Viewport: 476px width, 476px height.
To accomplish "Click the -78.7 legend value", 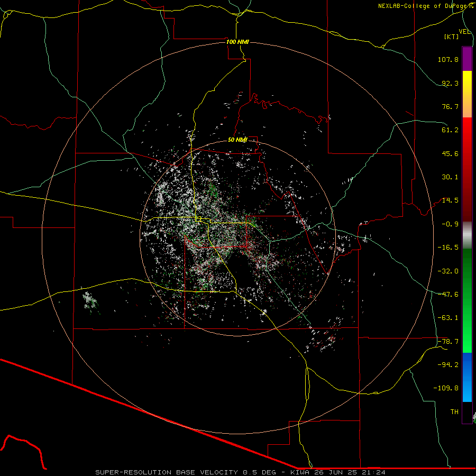I will [448, 342].
